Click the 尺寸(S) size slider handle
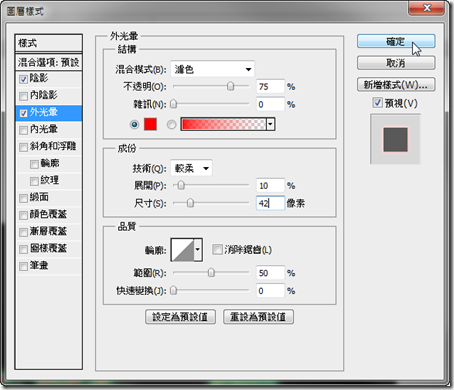This screenshot has height=390, width=454. [190, 203]
